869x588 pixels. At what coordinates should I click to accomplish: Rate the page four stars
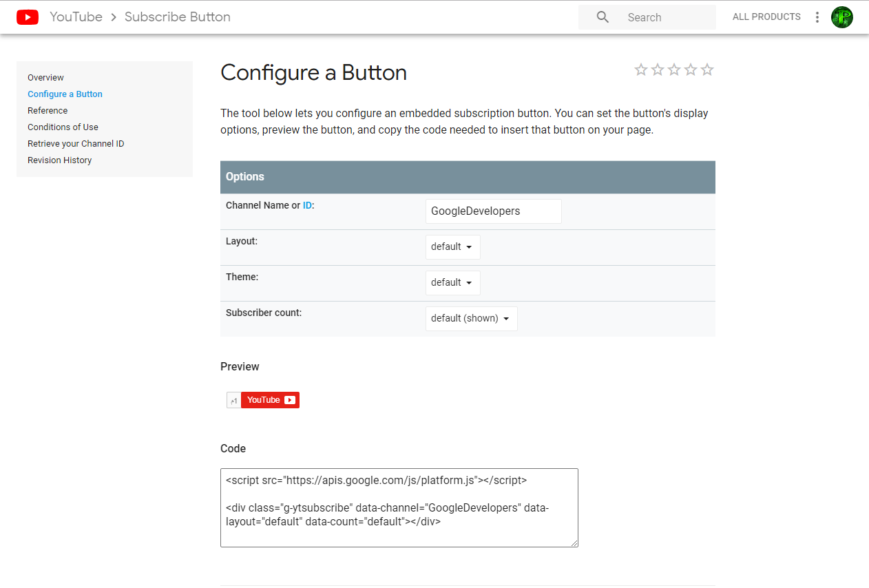click(x=691, y=70)
